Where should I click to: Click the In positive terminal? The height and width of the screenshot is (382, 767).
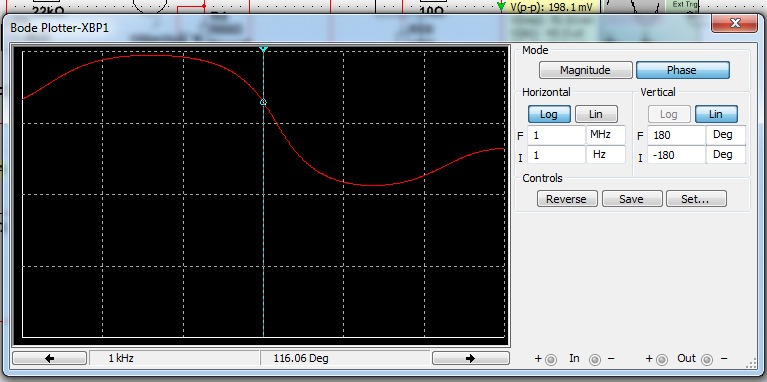point(551,360)
